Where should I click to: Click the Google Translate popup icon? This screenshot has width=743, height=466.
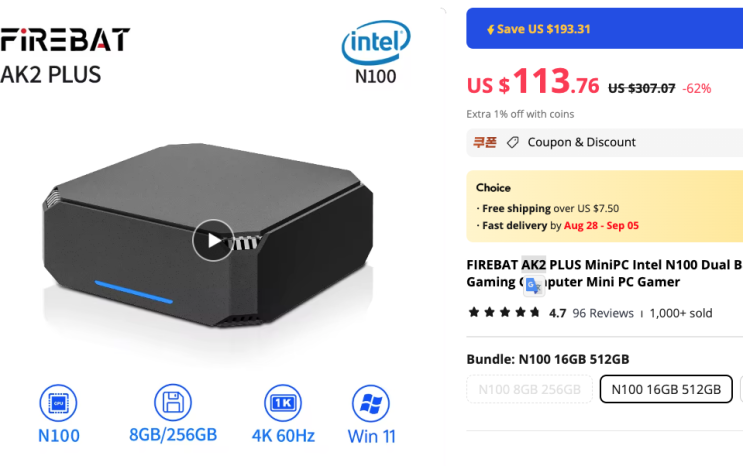[x=534, y=286]
